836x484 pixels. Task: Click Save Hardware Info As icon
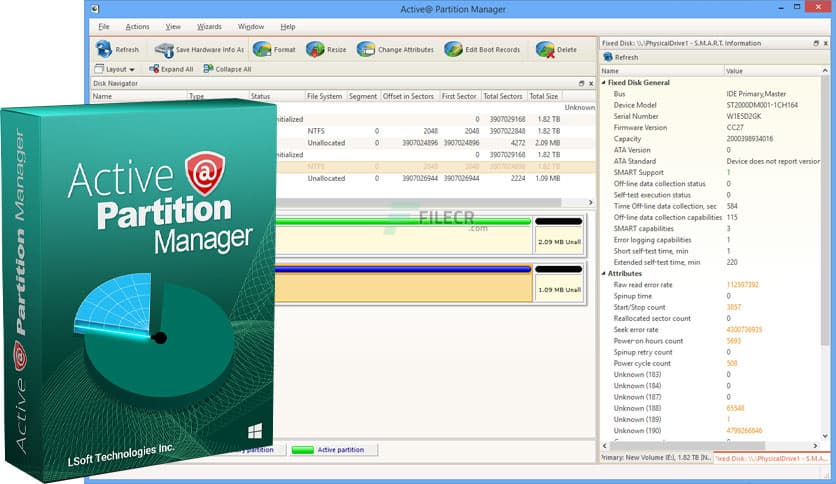click(x=164, y=50)
